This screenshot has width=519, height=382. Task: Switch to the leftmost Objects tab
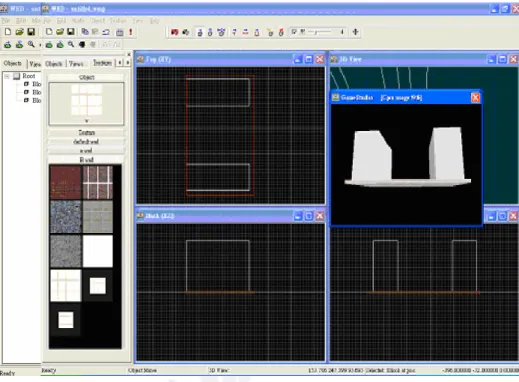13,63
